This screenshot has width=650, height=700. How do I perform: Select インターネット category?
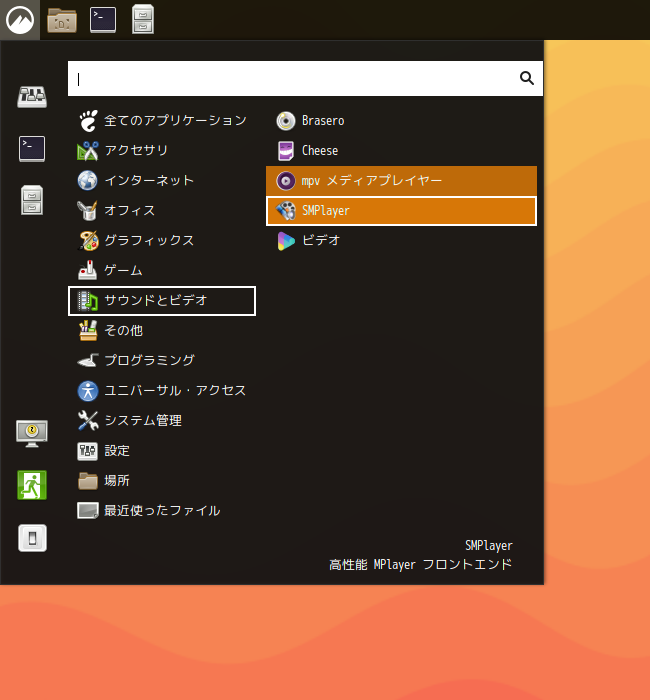click(162, 180)
